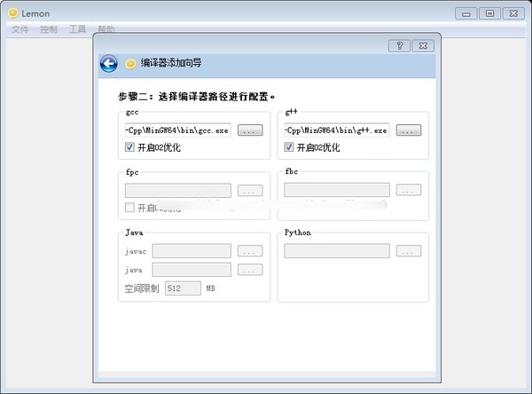This screenshot has width=532, height=394.
Task: Browse for java path
Action: 250,270
